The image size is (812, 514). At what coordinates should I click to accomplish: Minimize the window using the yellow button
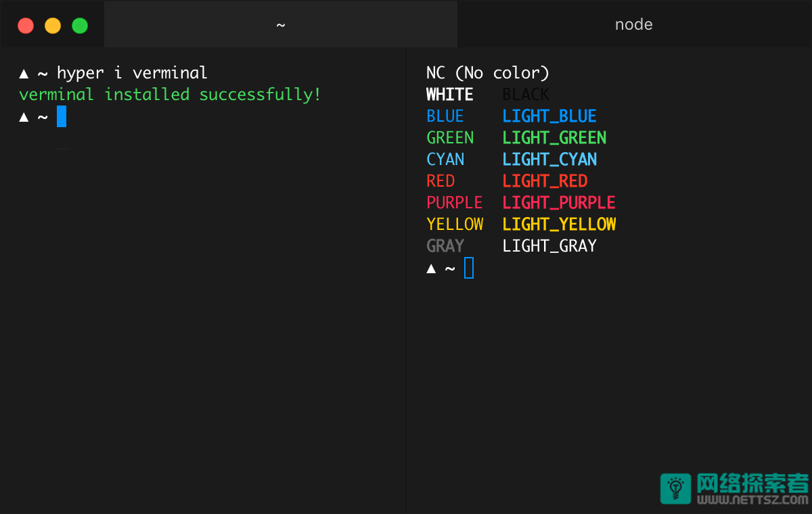[x=53, y=26]
